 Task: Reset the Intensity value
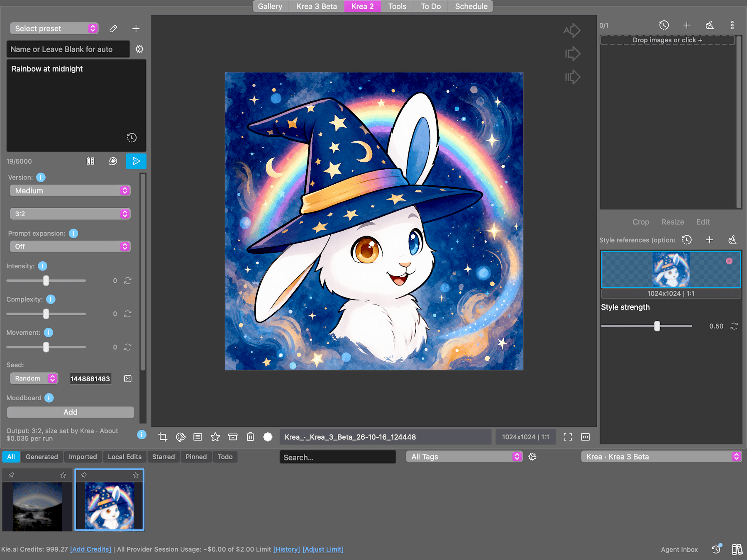click(128, 281)
